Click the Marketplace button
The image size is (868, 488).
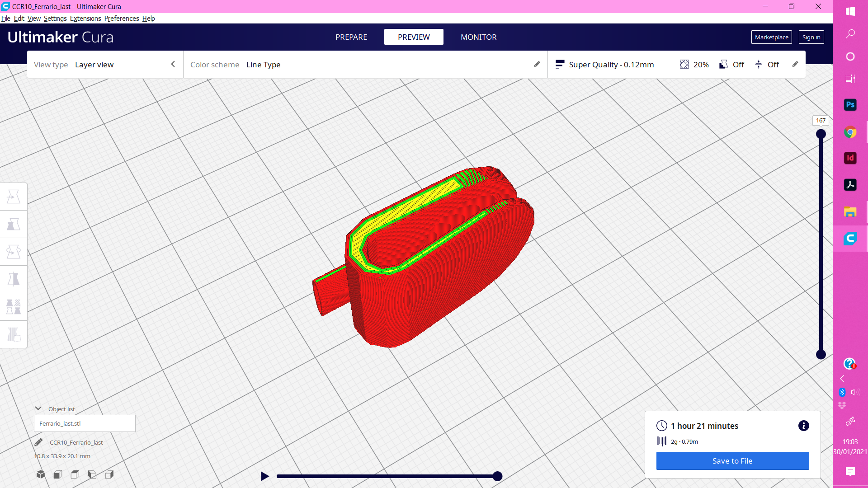(772, 37)
